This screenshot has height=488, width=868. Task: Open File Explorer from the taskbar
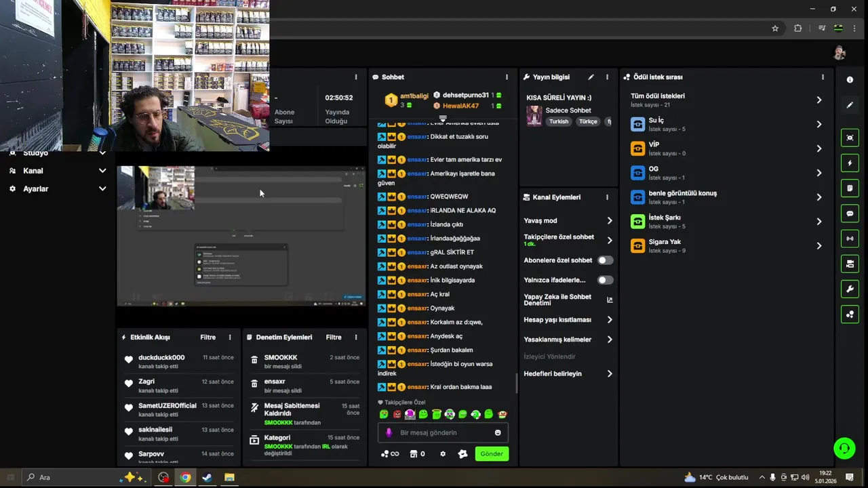click(229, 477)
